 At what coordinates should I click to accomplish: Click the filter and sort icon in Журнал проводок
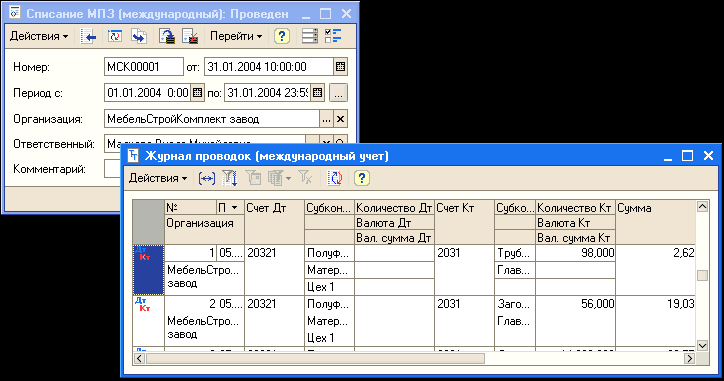pyautogui.click(x=229, y=178)
